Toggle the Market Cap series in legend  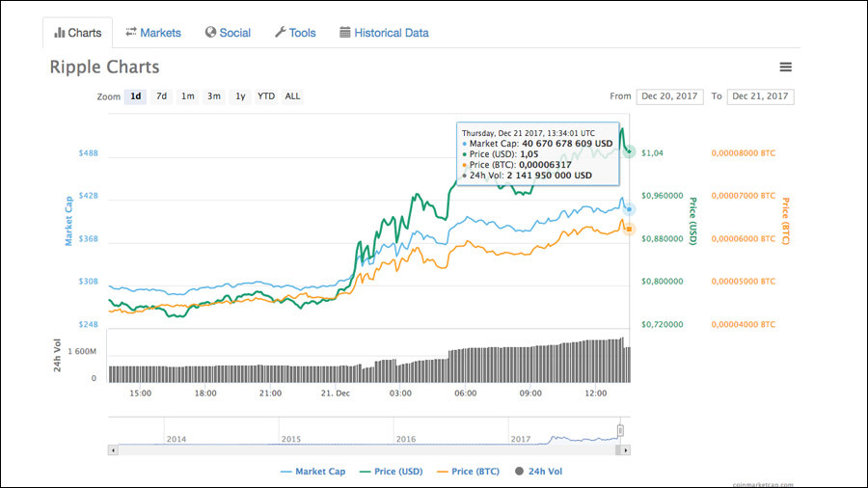[313, 472]
